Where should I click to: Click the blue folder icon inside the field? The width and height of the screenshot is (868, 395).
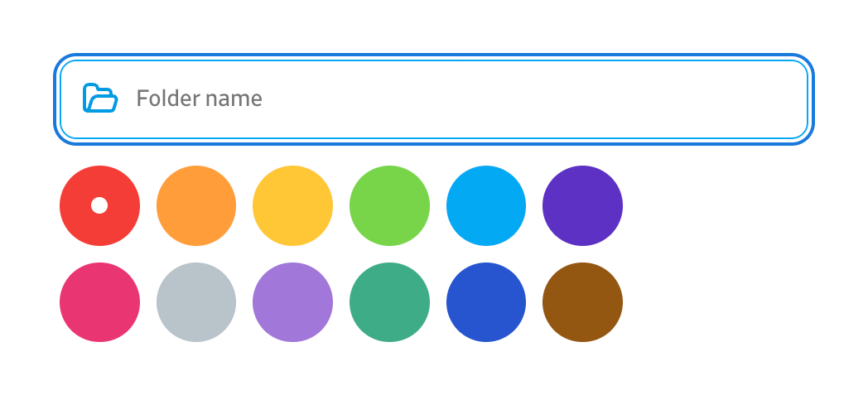[x=100, y=99]
